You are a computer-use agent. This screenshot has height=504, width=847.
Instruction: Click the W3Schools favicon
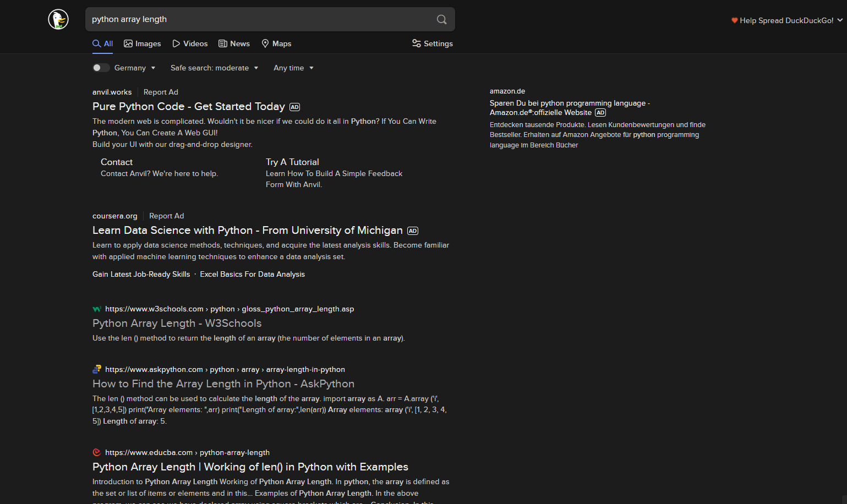coord(97,309)
